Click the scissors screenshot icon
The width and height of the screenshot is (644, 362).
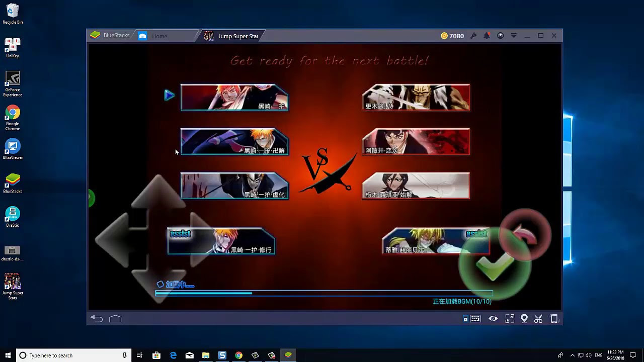pos(538,319)
